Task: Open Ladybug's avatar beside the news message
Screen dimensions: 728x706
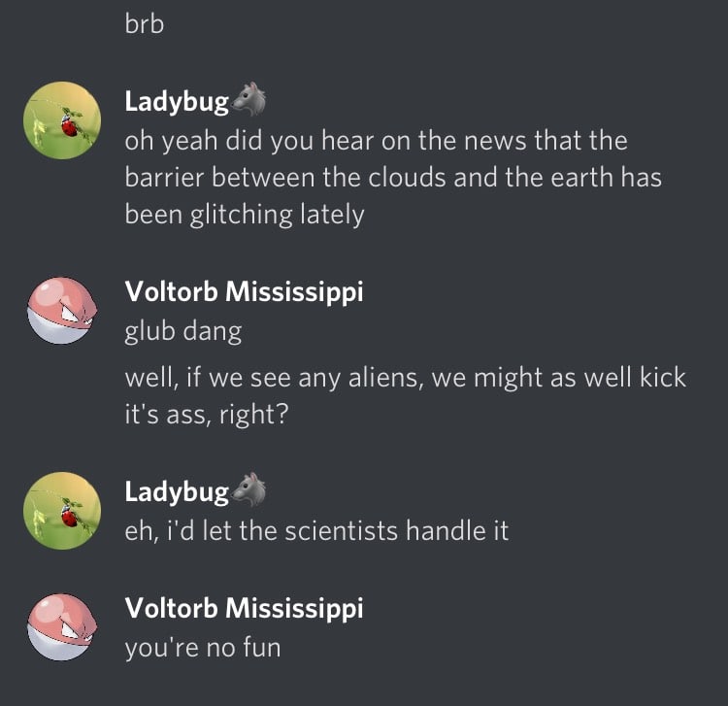Action: pos(62,120)
